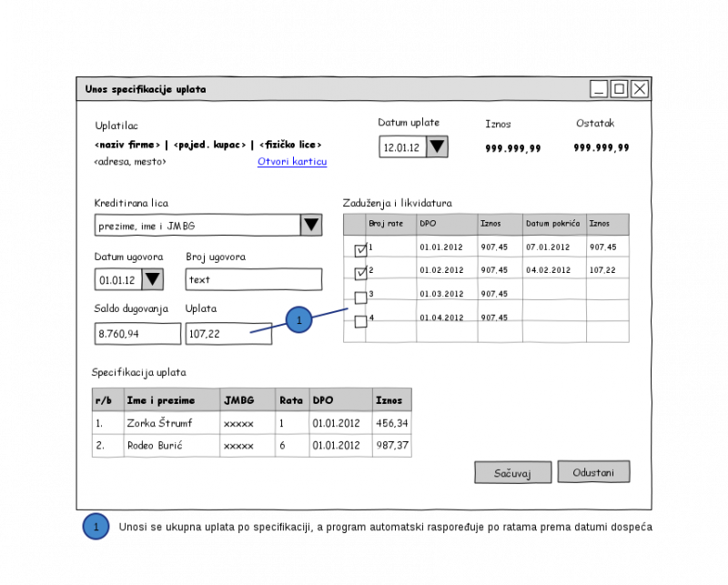Check the checkbox for installment 3
Image resolution: width=728 pixels, height=585 pixels.
coord(360,298)
